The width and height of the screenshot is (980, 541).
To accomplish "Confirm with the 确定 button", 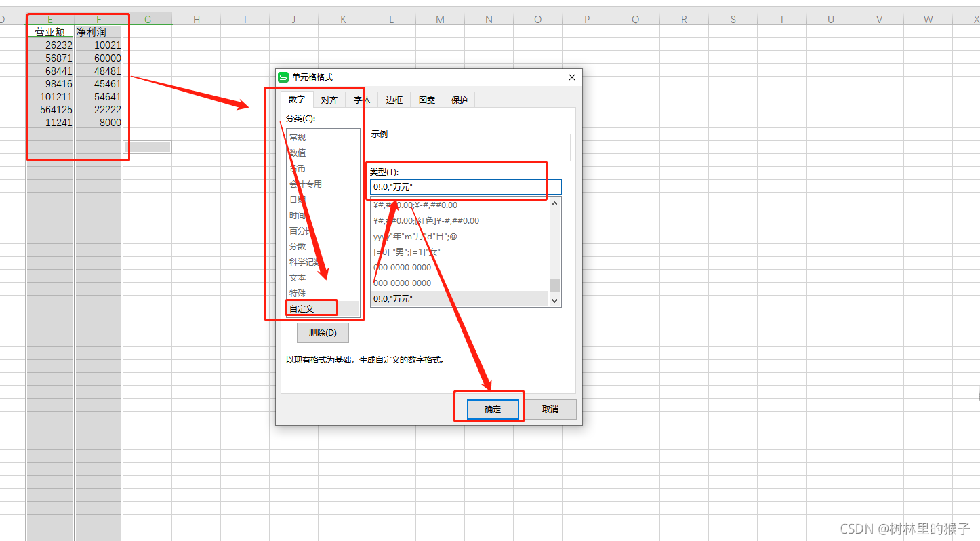I will (493, 409).
